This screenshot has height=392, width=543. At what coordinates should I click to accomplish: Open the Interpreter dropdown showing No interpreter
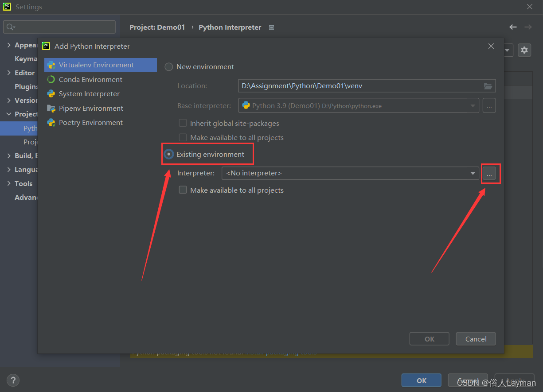point(350,173)
